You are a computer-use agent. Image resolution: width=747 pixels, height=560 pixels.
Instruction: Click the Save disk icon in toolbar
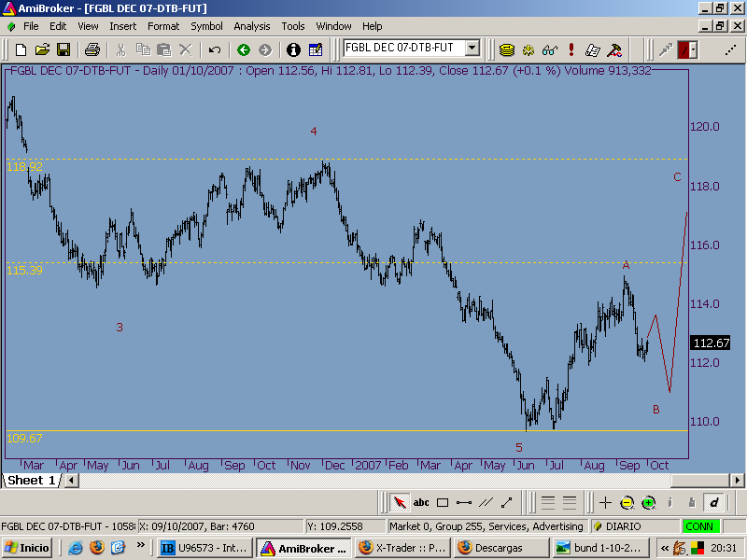point(63,49)
